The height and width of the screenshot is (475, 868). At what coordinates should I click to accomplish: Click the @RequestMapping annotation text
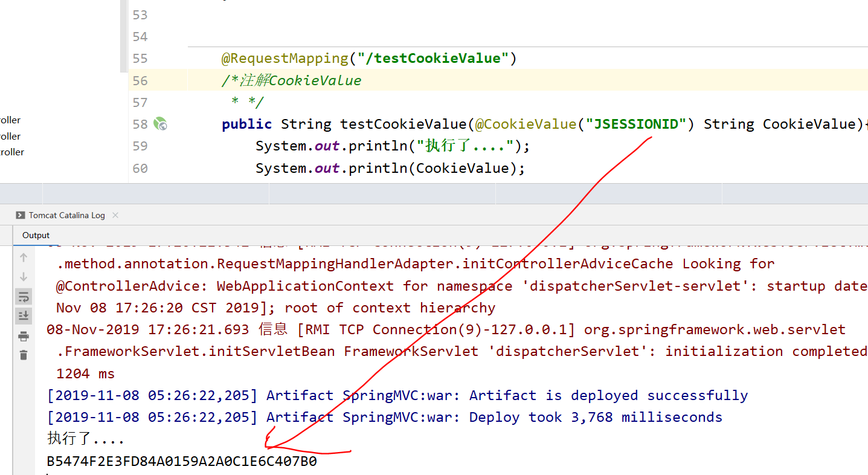pos(285,59)
